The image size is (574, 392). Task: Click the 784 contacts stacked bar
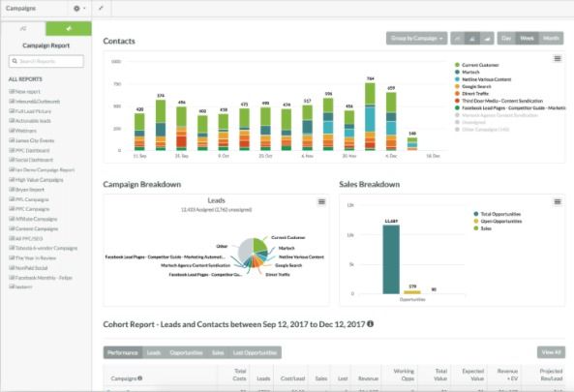pos(370,116)
